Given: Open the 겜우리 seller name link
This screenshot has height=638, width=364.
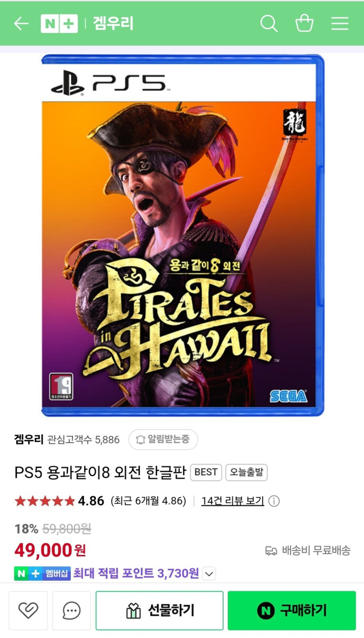Looking at the screenshot, I should 29,439.
